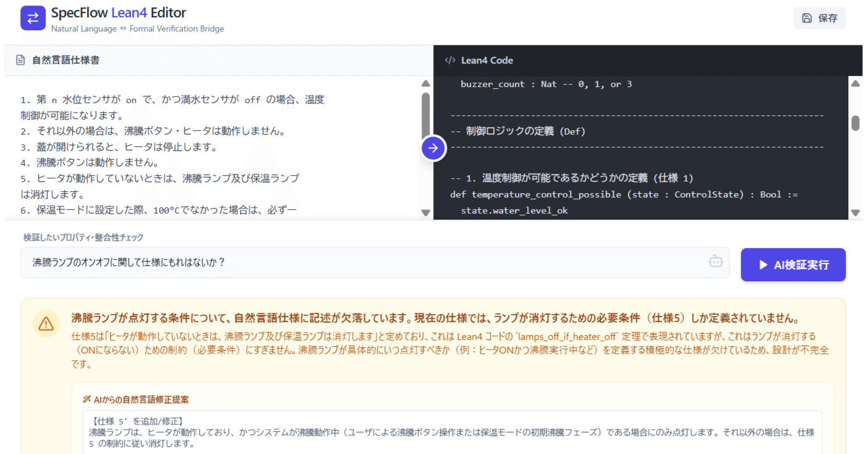
Task: Click the </> code icon in Lean4 Code header
Action: 449,60
